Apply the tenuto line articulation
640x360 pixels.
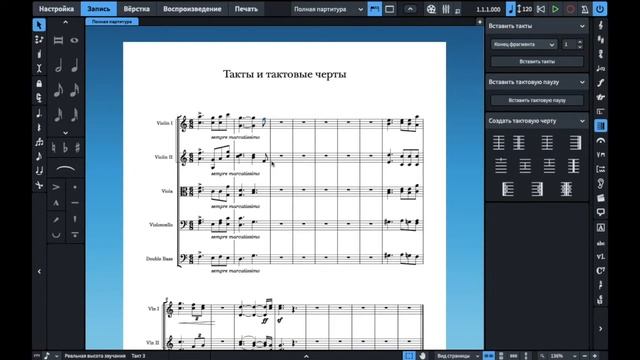75,203
